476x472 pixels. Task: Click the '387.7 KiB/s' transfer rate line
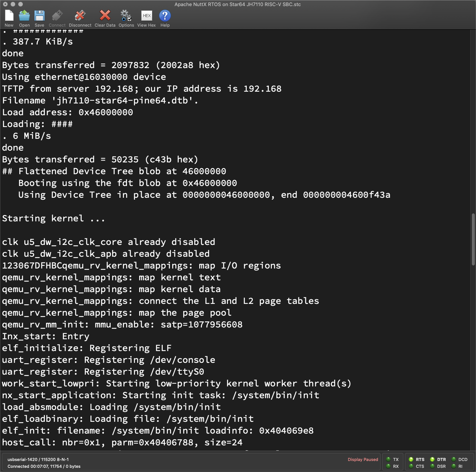37,42
